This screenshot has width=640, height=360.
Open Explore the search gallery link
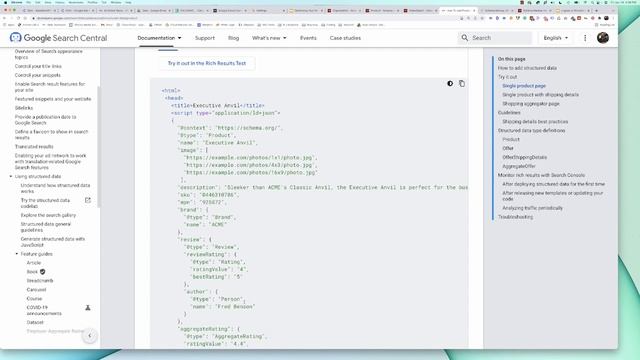point(48,215)
